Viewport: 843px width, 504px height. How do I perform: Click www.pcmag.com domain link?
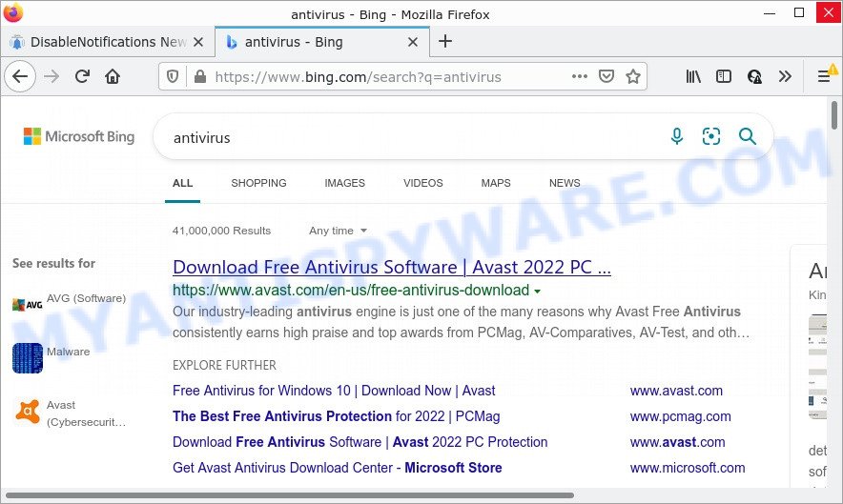680,416
